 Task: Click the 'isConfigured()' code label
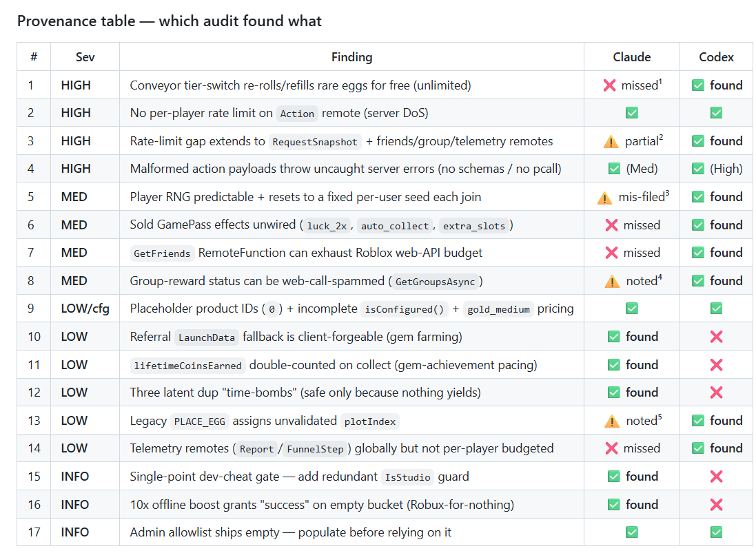tap(404, 309)
